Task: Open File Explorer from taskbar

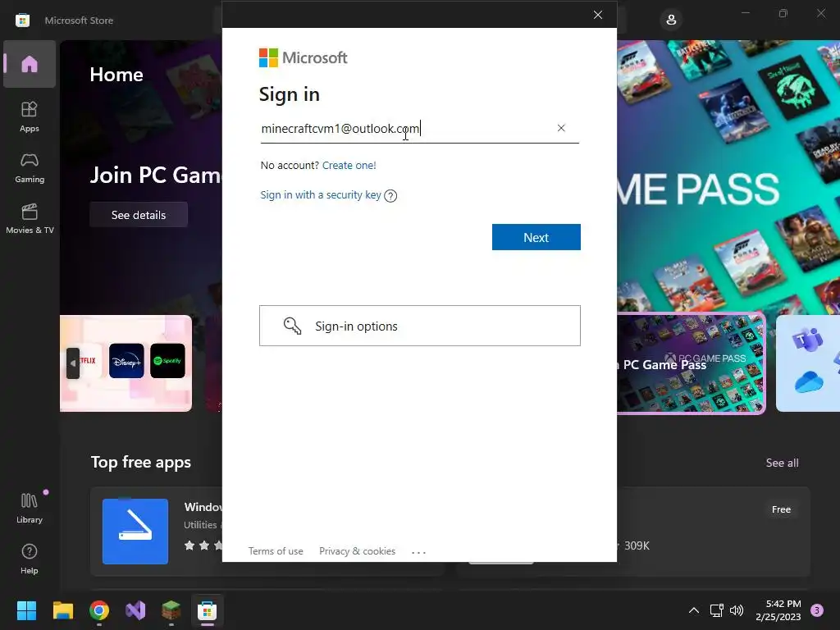Action: [x=62, y=610]
